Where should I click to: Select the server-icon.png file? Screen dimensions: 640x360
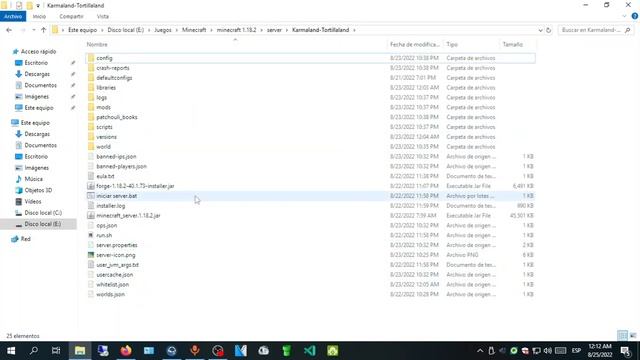116,255
